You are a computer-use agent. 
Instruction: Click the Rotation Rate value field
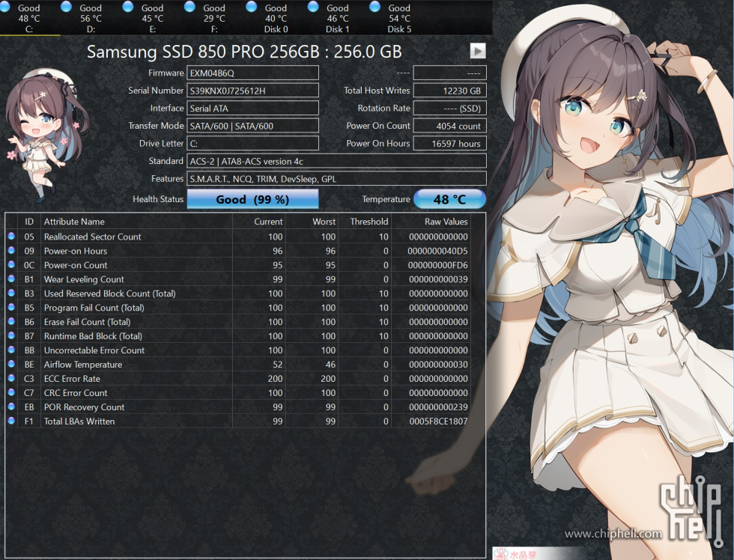coord(450,108)
